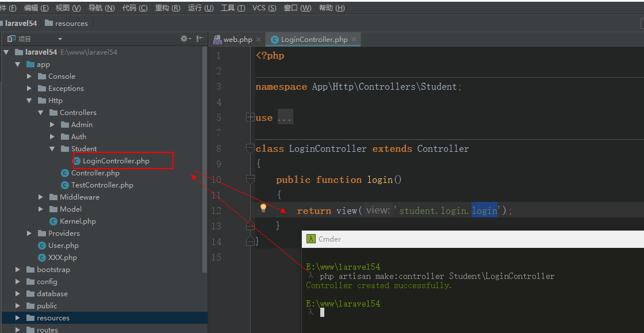Open the project panel settings gear
The image size is (644, 333).
click(x=184, y=39)
